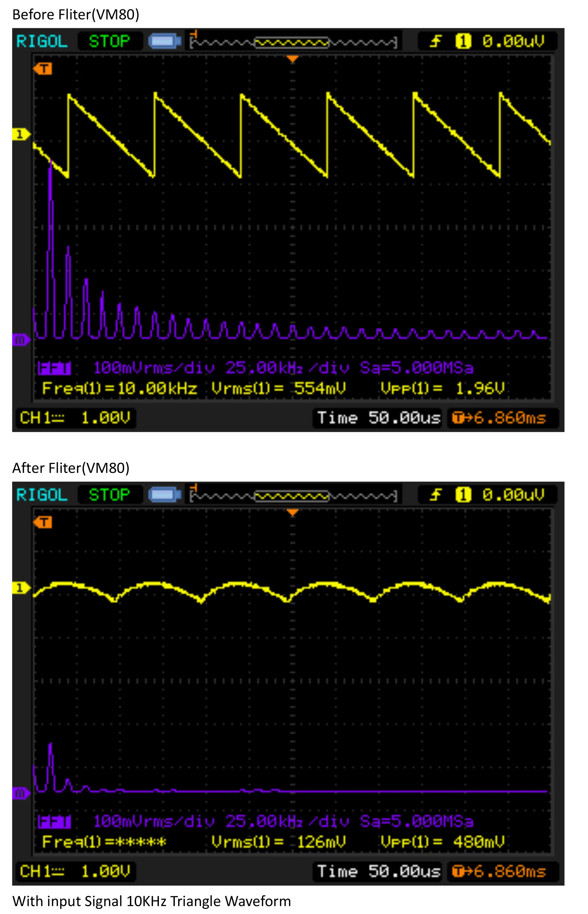This screenshot has width=588, height=914.
Task: Click the rising edge trigger icon in the top scope
Action: (435, 41)
